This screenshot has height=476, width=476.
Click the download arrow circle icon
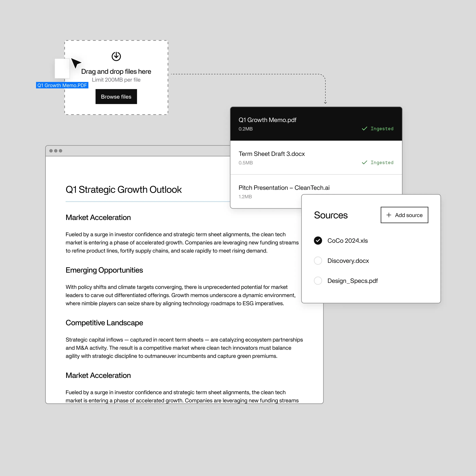click(116, 56)
